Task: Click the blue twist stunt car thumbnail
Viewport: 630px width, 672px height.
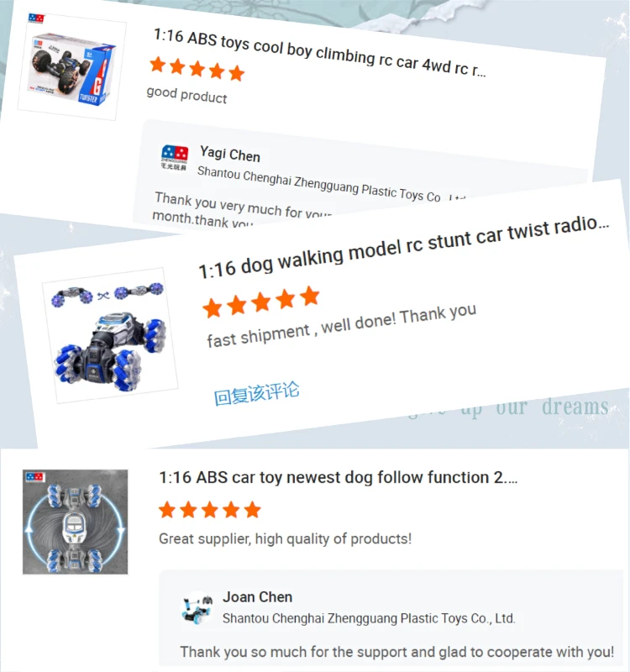Action: (x=110, y=335)
